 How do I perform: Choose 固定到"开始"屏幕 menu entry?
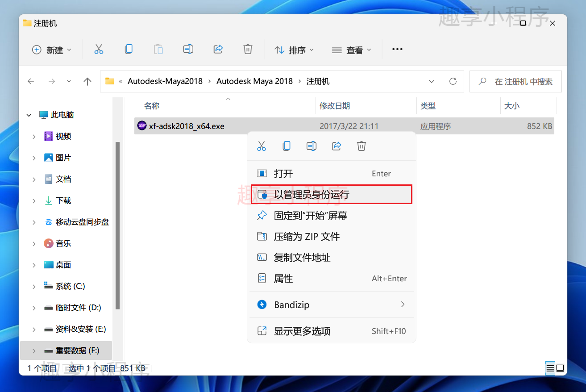pos(332,216)
